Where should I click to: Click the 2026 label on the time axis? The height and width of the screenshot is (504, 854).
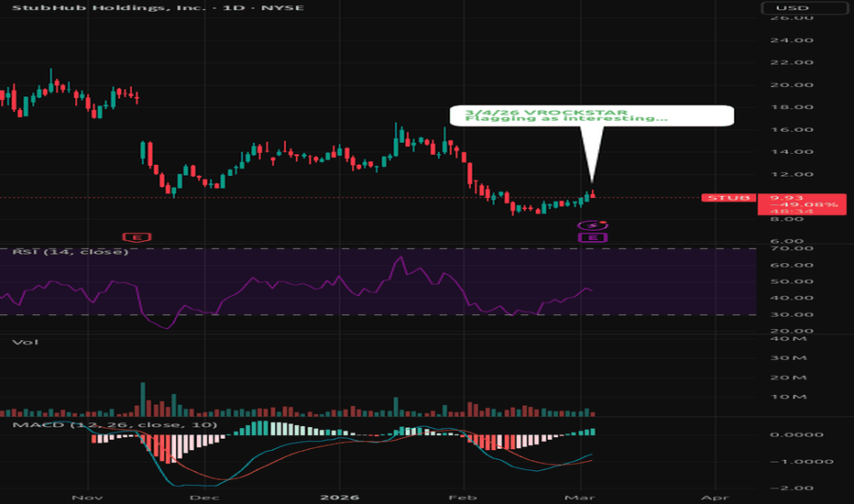click(339, 498)
